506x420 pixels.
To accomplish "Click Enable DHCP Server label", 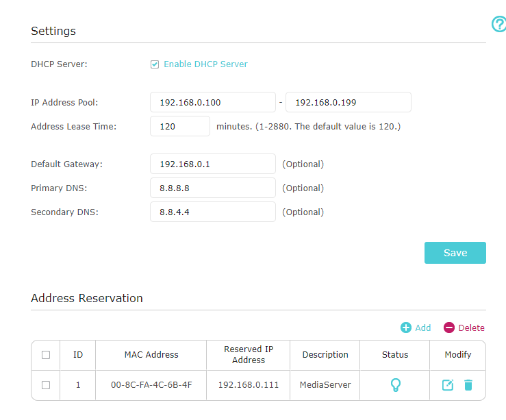I will tap(205, 64).
